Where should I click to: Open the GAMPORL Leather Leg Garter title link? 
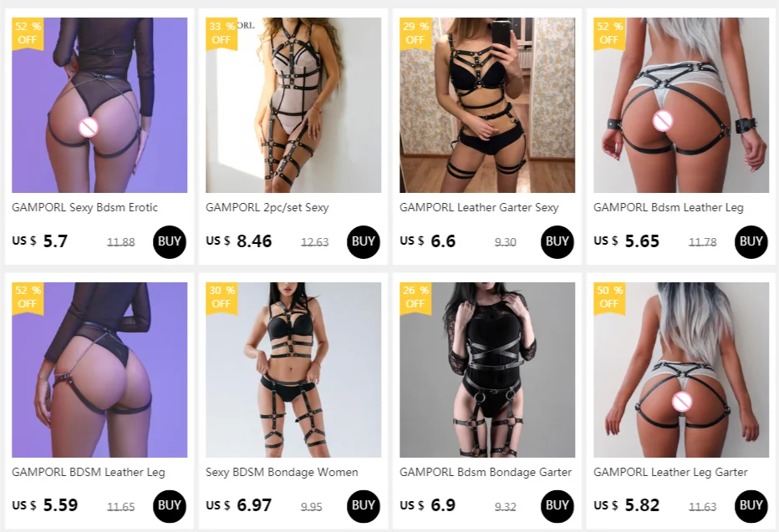tap(670, 472)
